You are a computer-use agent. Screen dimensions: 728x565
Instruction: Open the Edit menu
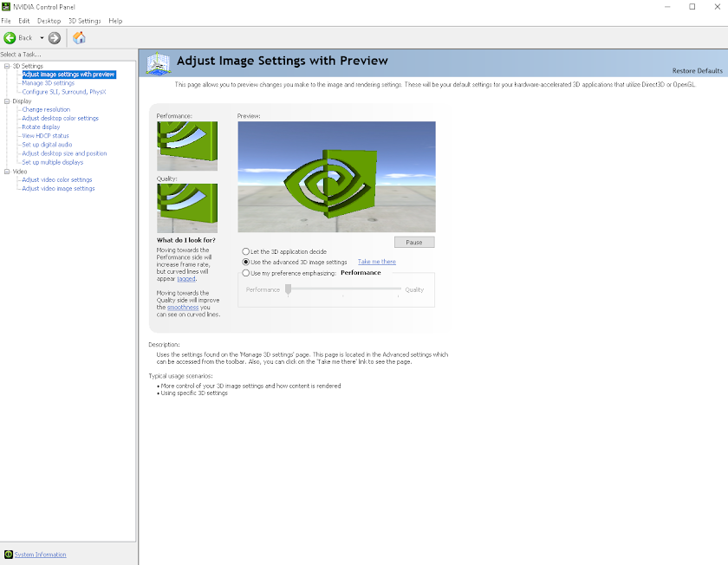(24, 21)
